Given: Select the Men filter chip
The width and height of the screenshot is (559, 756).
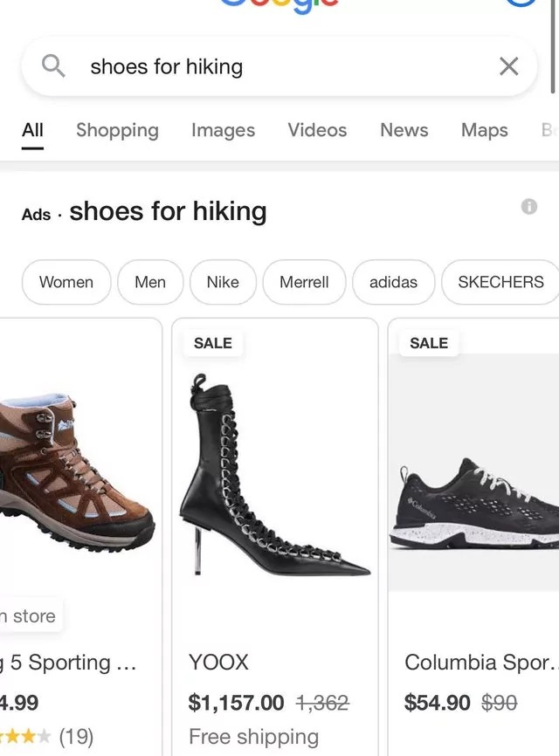Looking at the screenshot, I should (150, 282).
